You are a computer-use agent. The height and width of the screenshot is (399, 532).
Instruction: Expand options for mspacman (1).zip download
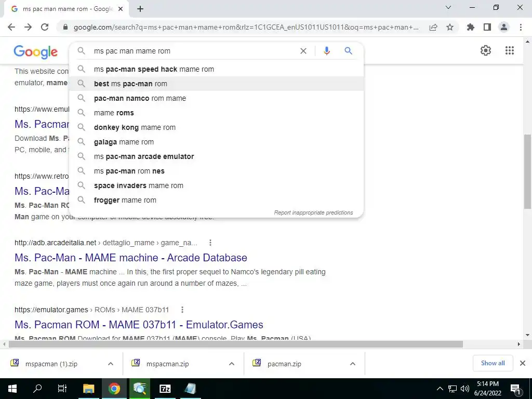coord(111,364)
